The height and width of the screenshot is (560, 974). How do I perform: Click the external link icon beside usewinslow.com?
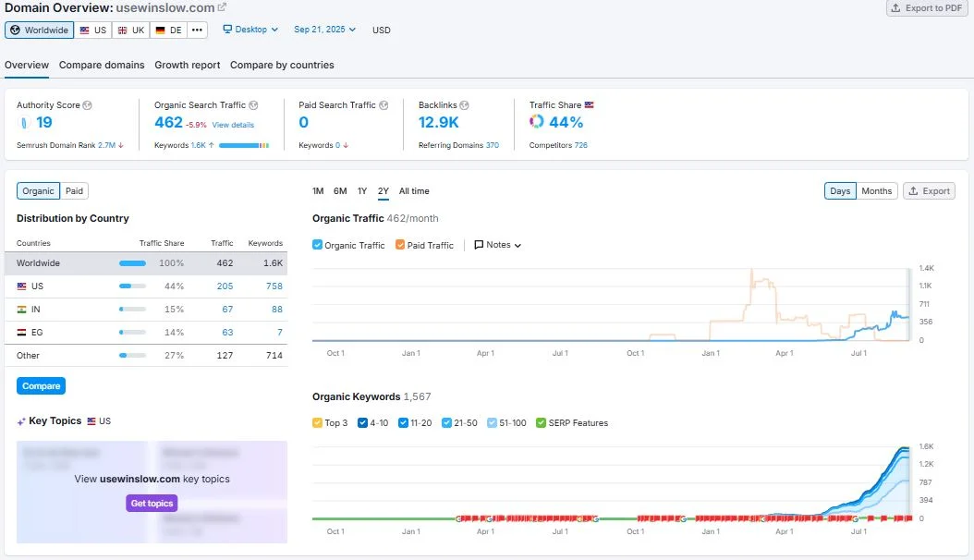222,7
